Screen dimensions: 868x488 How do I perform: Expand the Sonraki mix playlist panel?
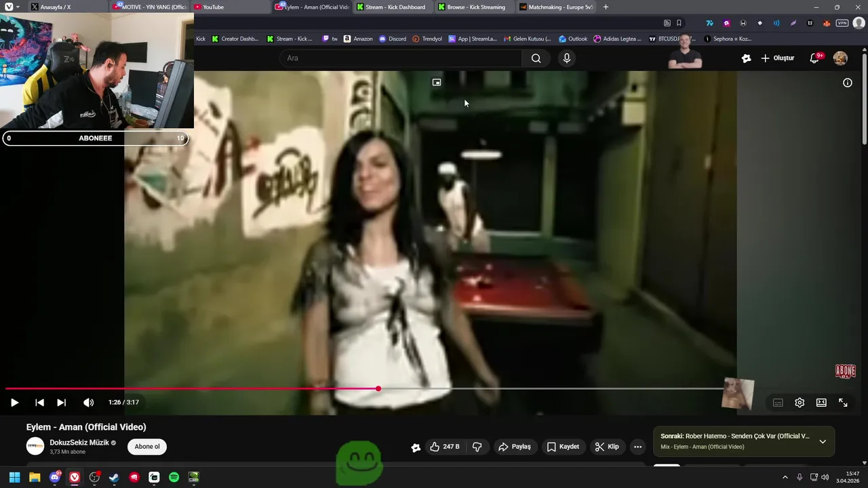pos(823,441)
